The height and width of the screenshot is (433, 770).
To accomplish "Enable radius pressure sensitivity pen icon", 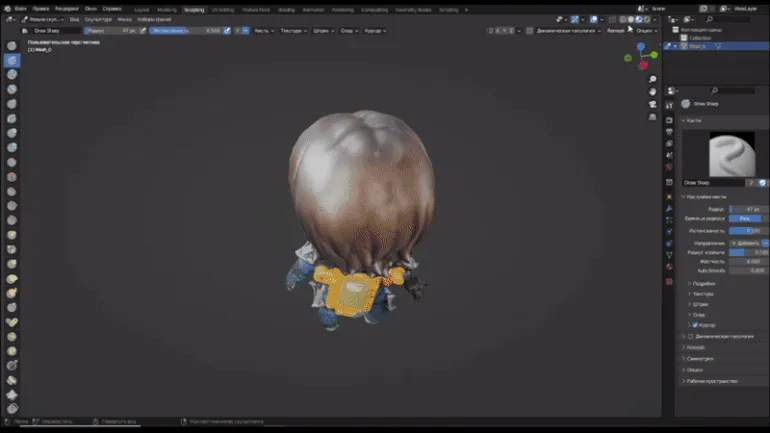I will [142, 30].
